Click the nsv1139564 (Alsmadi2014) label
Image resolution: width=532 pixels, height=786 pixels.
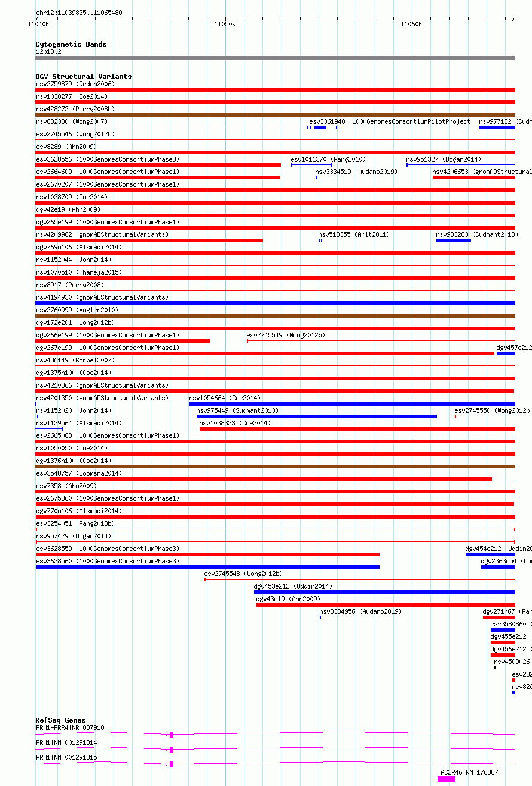[79, 423]
